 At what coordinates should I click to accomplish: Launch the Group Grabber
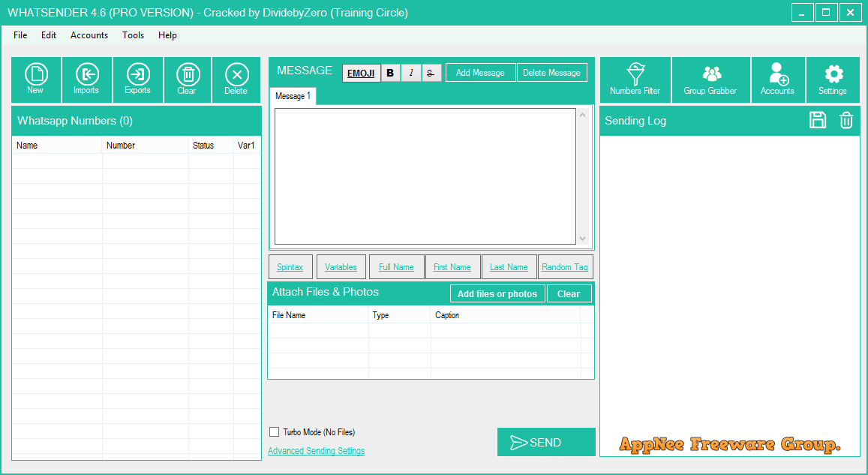(710, 80)
